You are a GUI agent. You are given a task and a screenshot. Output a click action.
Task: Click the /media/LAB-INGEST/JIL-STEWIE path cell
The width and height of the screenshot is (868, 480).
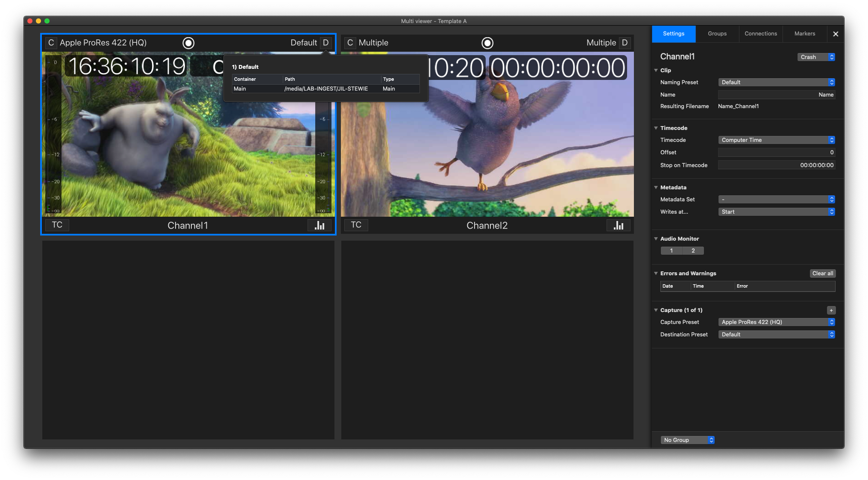pyautogui.click(x=326, y=89)
